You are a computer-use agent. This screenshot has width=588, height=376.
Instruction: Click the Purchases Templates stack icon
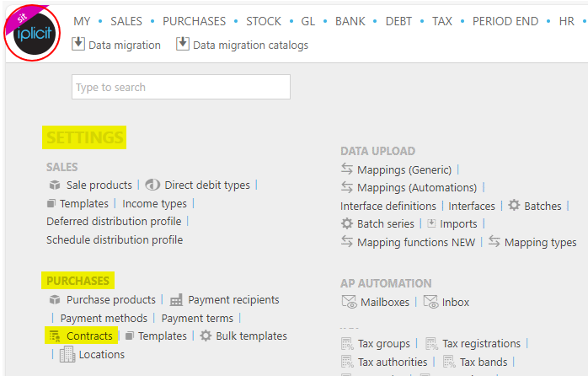tap(130, 336)
